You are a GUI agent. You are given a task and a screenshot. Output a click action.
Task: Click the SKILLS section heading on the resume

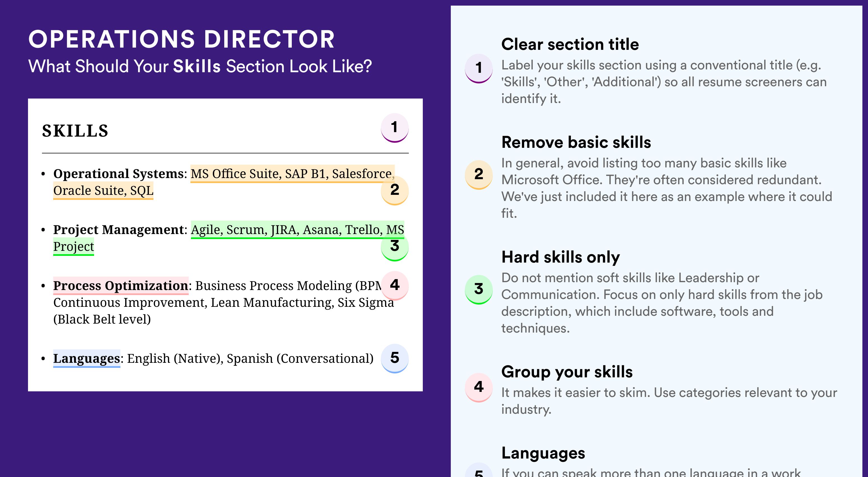pyautogui.click(x=75, y=131)
